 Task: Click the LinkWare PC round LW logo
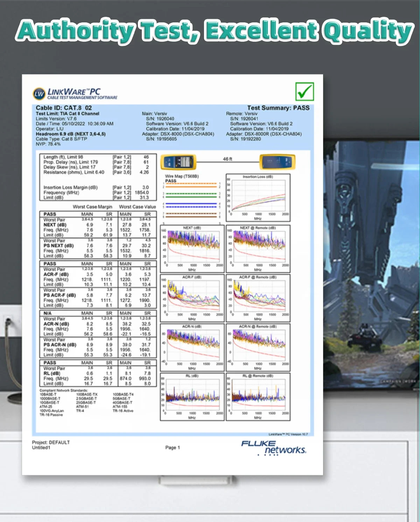point(39,93)
